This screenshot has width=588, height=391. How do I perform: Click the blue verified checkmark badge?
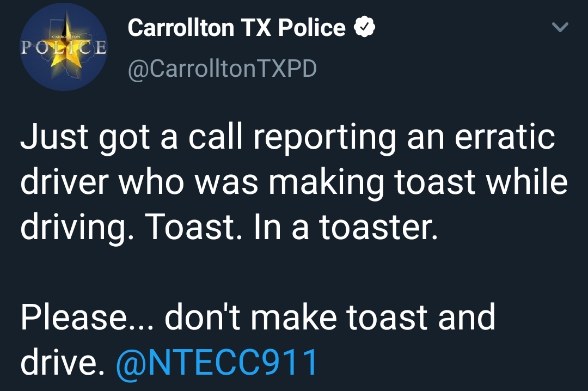[363, 28]
